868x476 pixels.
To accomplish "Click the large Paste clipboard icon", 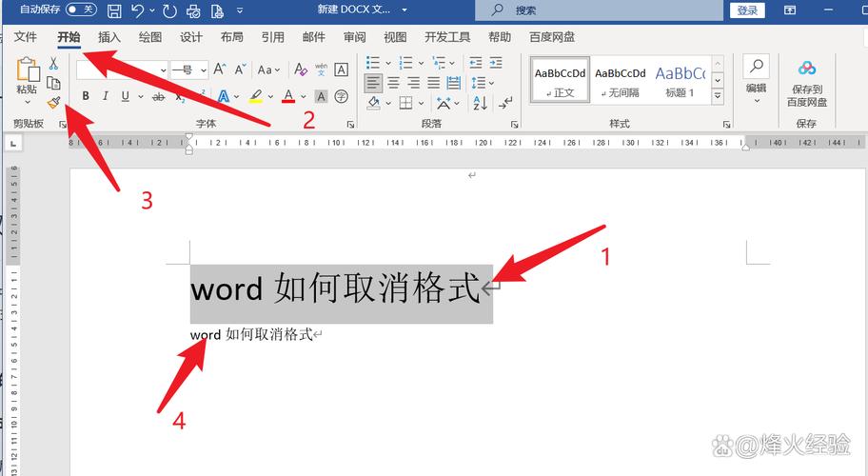I will 28,69.
